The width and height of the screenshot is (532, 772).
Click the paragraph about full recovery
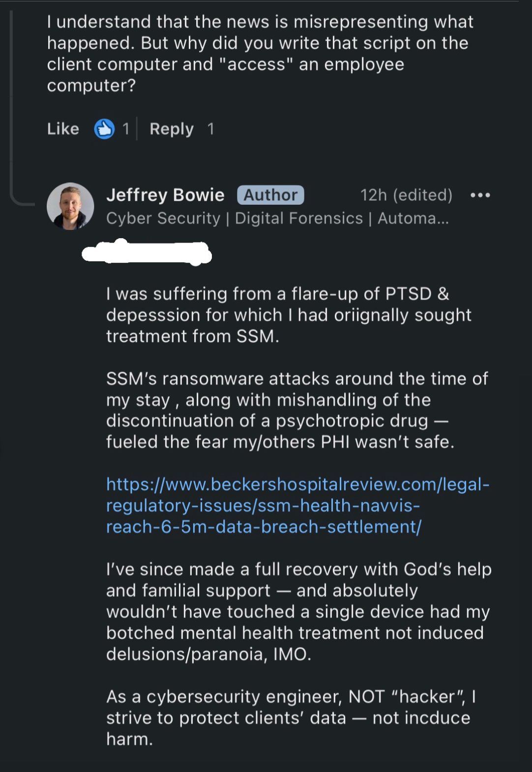pyautogui.click(x=298, y=612)
